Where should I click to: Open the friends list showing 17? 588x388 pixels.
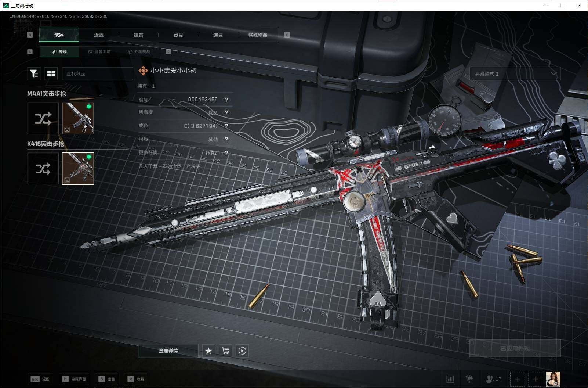point(493,379)
